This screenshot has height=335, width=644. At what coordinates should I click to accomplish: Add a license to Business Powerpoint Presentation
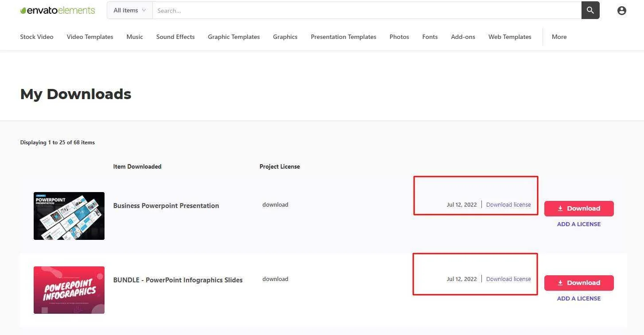(x=579, y=224)
